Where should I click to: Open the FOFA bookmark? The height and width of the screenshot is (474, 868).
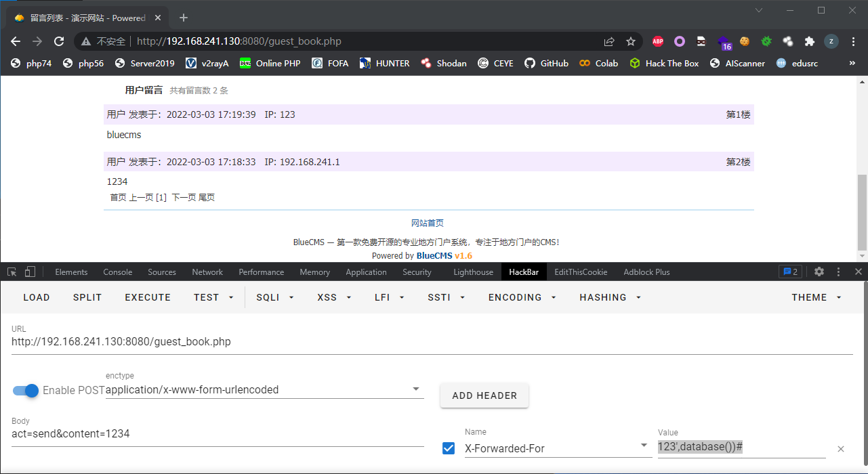[330, 63]
